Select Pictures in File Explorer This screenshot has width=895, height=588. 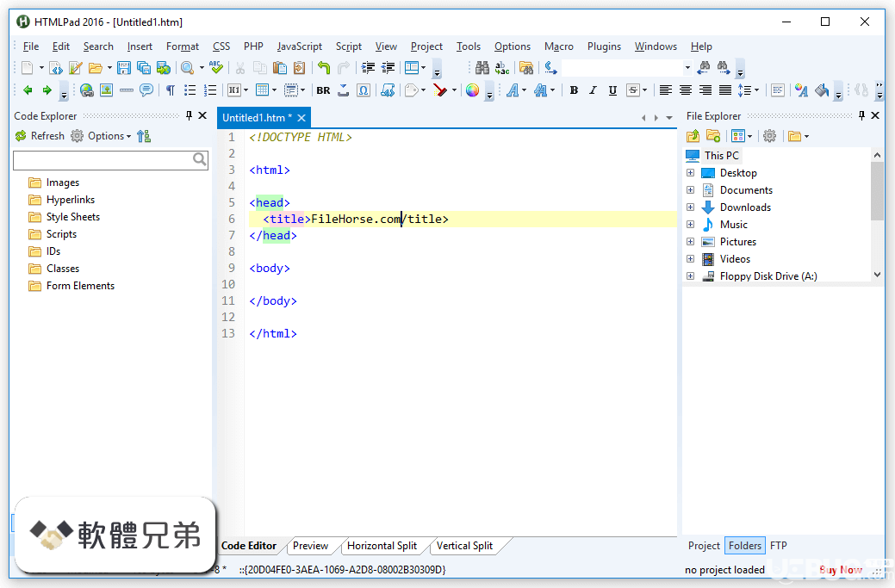[x=737, y=242]
